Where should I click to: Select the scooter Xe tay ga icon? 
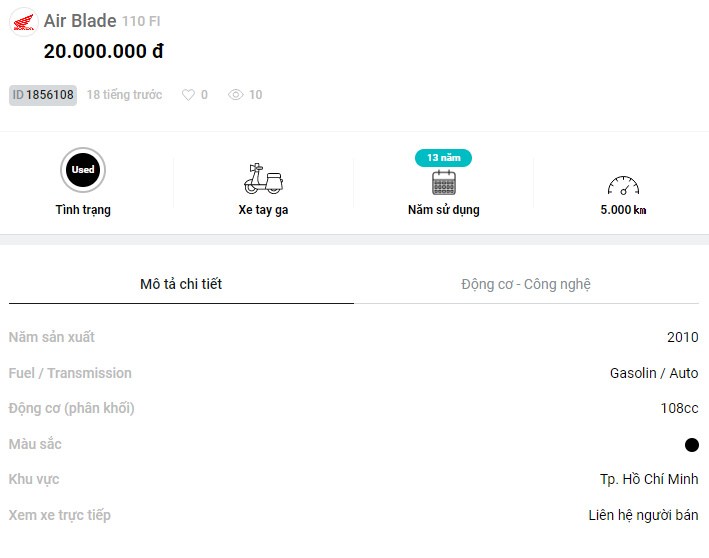[x=264, y=179]
